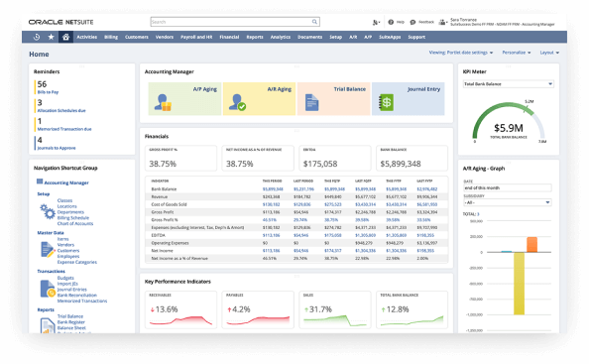
Task: Click the Receivables down arrow indicator
Action: [x=152, y=309]
